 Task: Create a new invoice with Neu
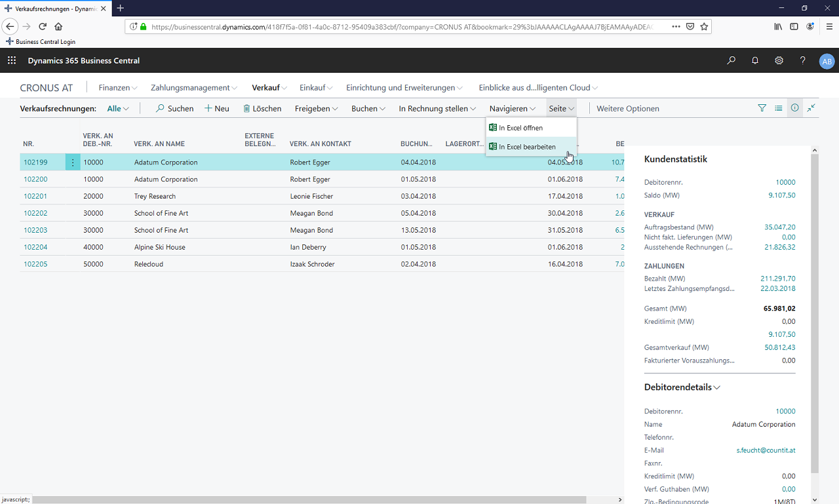pos(217,109)
